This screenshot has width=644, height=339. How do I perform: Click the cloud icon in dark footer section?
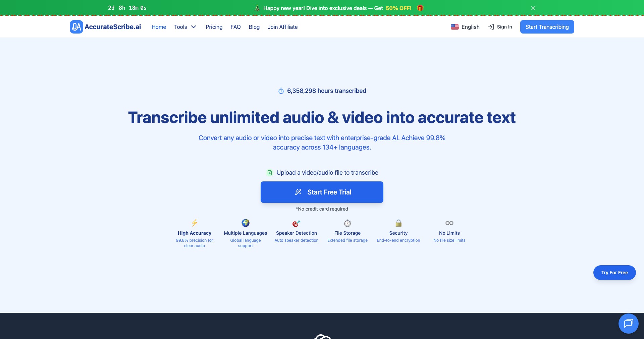coord(322,337)
